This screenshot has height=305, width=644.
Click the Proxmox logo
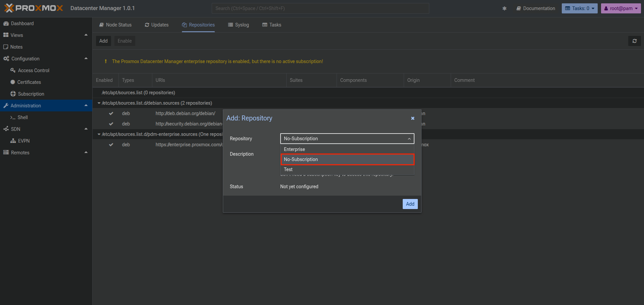pos(34,8)
